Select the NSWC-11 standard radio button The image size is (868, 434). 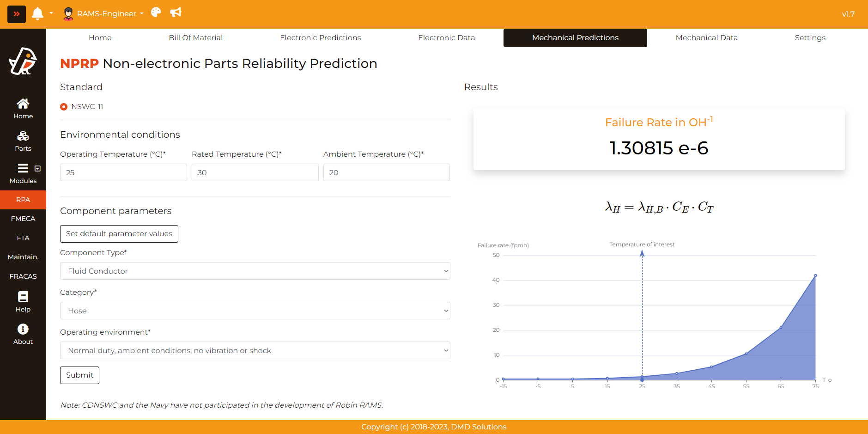(64, 107)
